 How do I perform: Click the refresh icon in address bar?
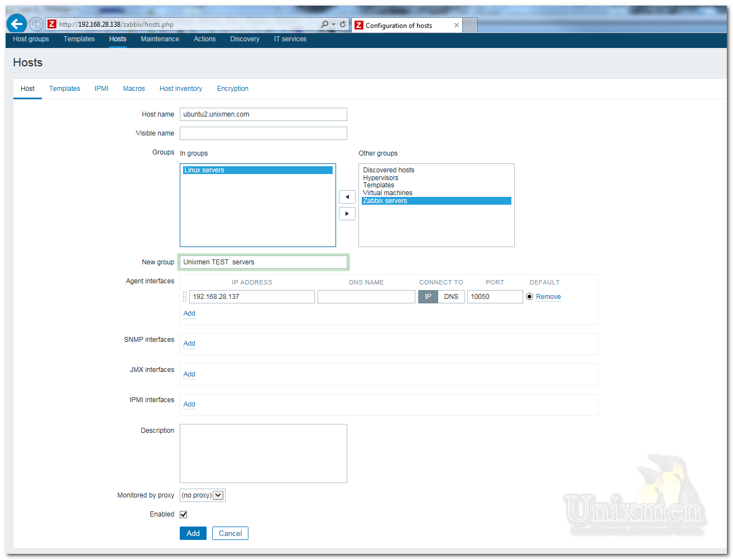tap(343, 24)
